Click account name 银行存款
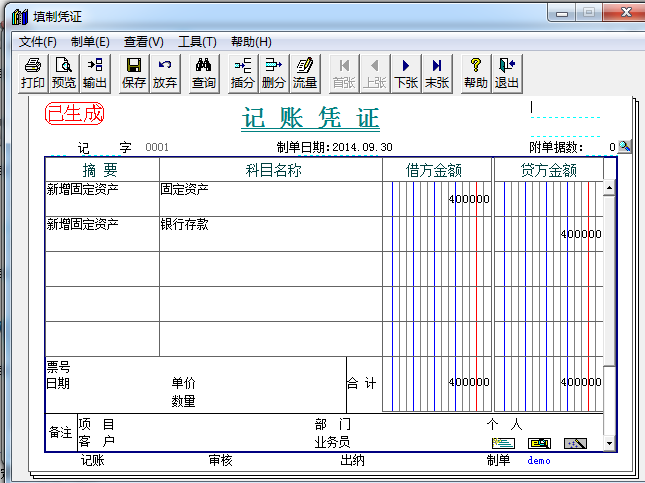Image resolution: width=645 pixels, height=483 pixels. click(x=184, y=224)
